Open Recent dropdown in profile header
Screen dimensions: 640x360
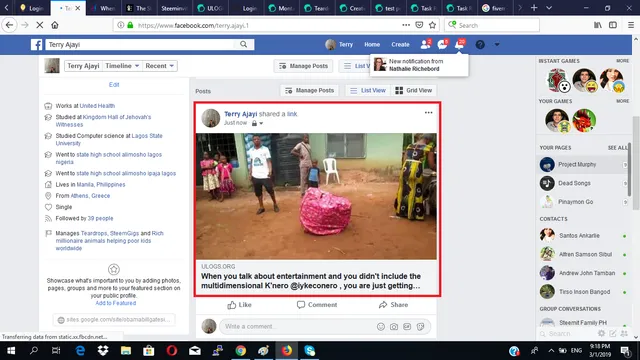160,66
